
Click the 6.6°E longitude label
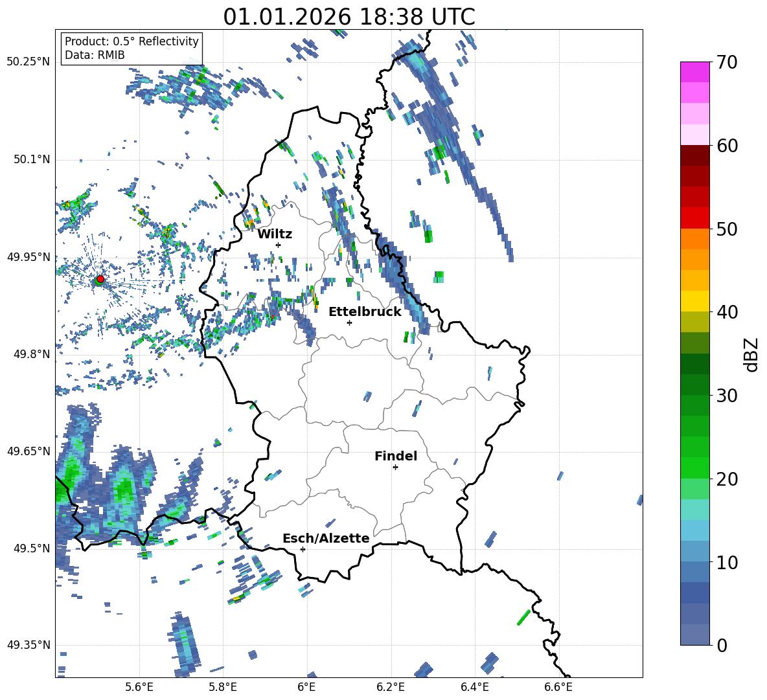[x=558, y=687]
